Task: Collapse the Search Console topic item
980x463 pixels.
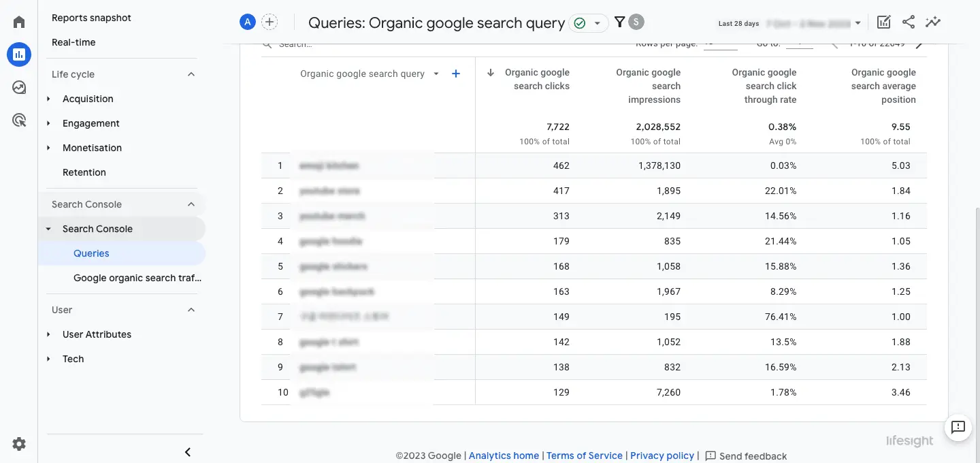Action: point(48,229)
